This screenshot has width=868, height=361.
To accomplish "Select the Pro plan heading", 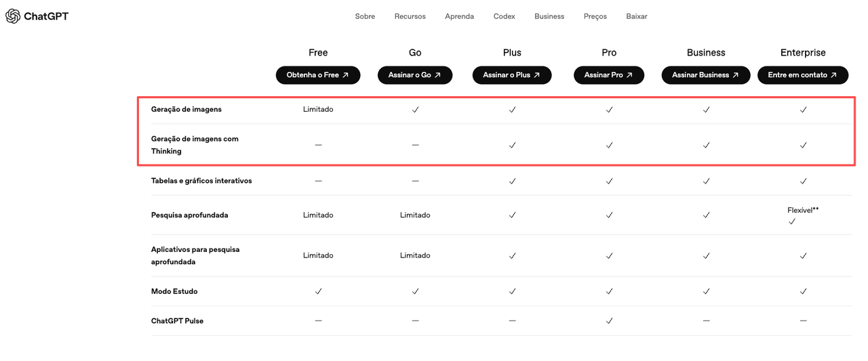I will [x=609, y=53].
